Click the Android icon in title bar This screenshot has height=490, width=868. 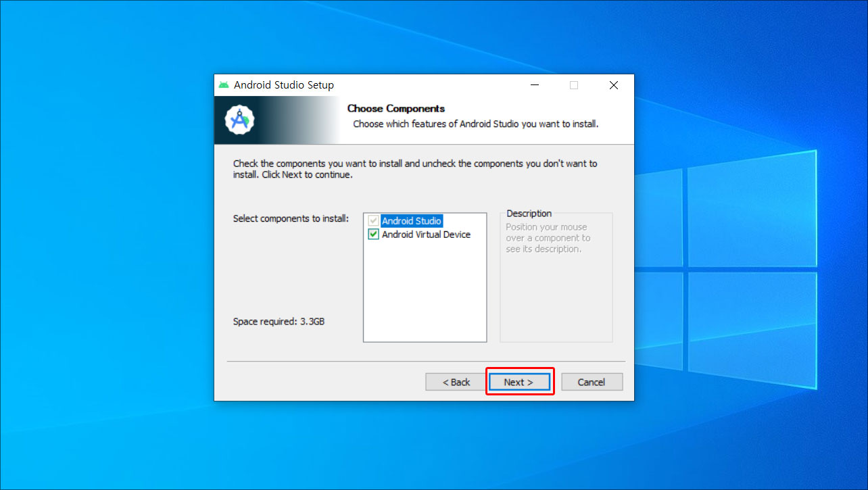point(224,85)
